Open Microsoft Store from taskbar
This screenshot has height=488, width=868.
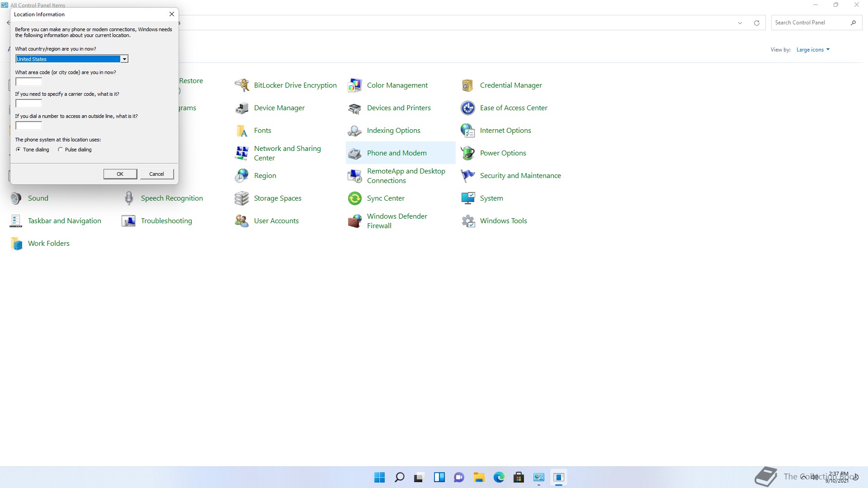tap(519, 477)
